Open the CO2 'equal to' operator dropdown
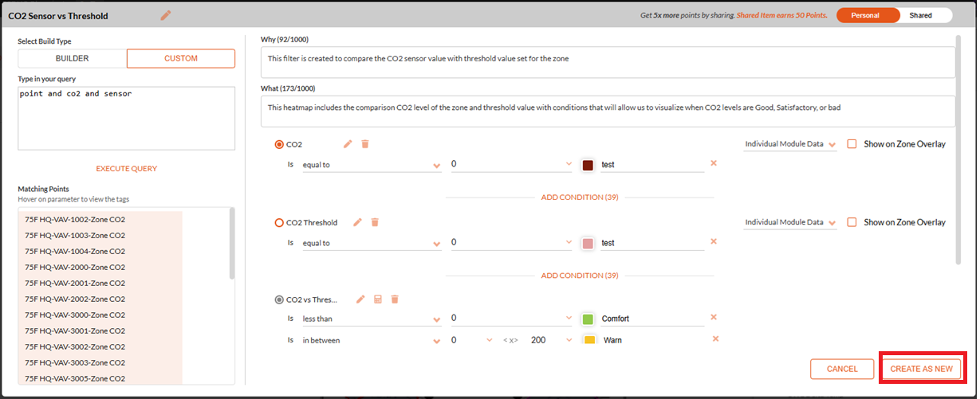Viewport: 980px width, 399px height. pos(372,165)
